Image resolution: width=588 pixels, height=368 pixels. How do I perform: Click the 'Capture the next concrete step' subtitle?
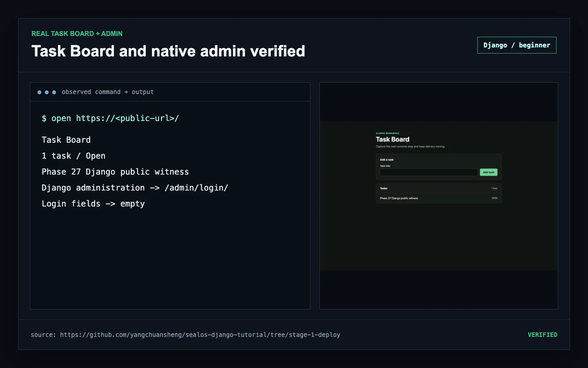click(x=410, y=146)
